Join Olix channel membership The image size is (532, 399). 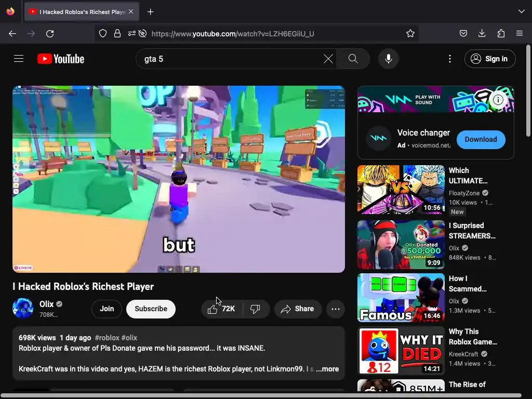coord(107,309)
